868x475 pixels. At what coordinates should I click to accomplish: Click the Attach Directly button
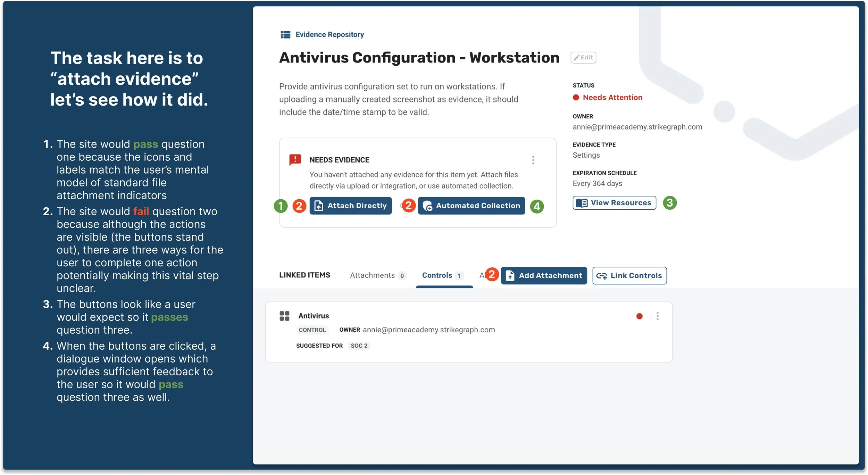tap(350, 206)
